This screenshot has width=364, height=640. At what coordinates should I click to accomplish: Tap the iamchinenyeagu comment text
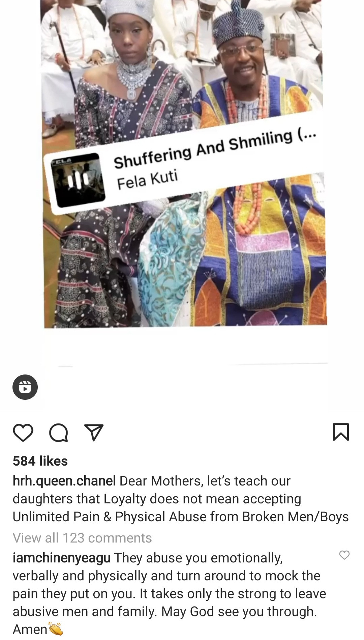[169, 593]
